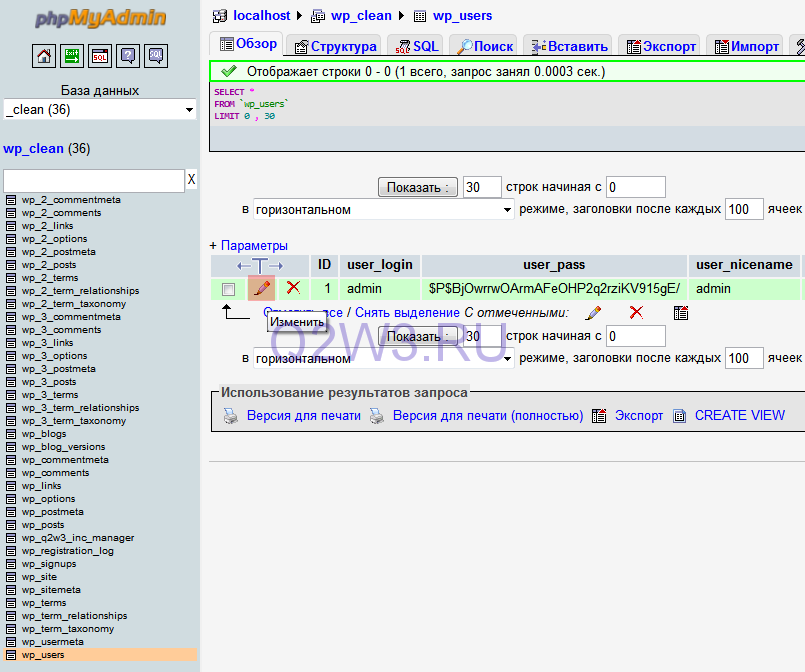Image resolution: width=805 pixels, height=672 pixels.
Task: Click the table icon beside wp_options
Action: click(x=11, y=498)
